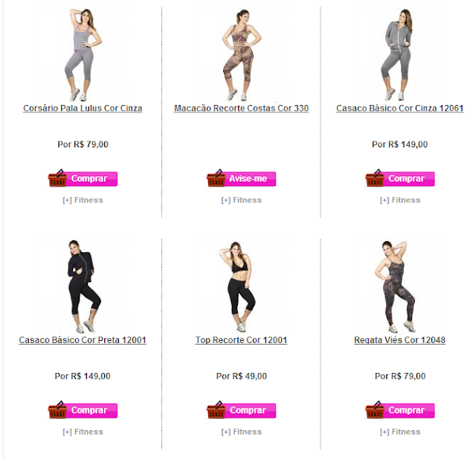Expand [+] Fitness under Regata Viés
The width and height of the screenshot is (476, 460).
coord(400,432)
